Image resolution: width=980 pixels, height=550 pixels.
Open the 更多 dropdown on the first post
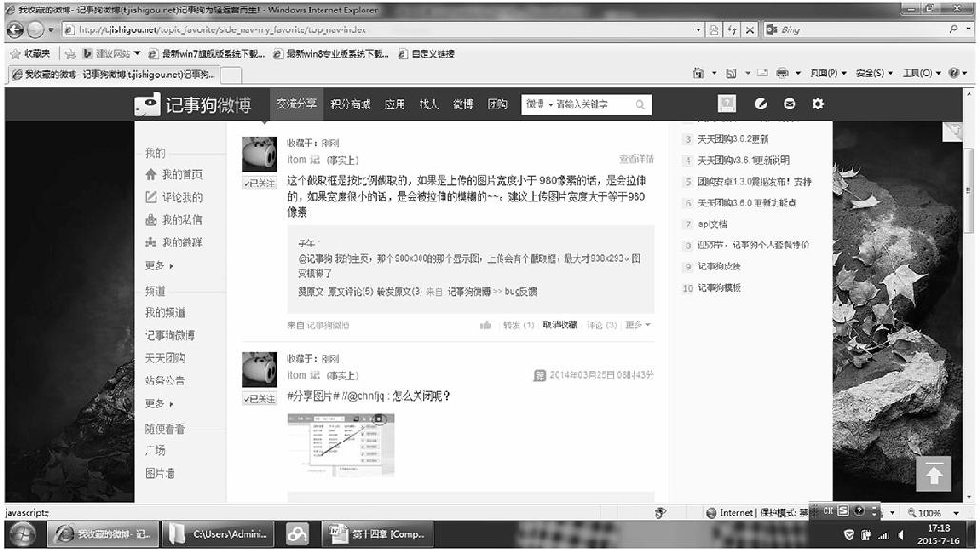[x=638, y=325]
